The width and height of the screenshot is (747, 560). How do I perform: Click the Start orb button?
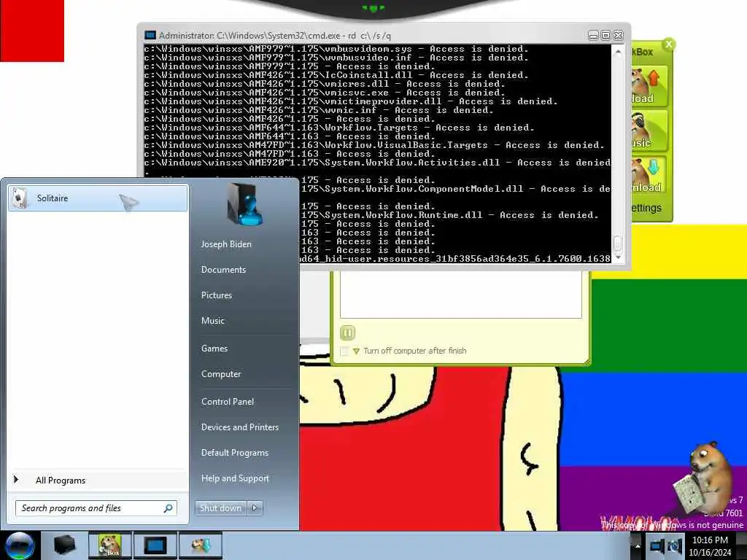click(20, 545)
